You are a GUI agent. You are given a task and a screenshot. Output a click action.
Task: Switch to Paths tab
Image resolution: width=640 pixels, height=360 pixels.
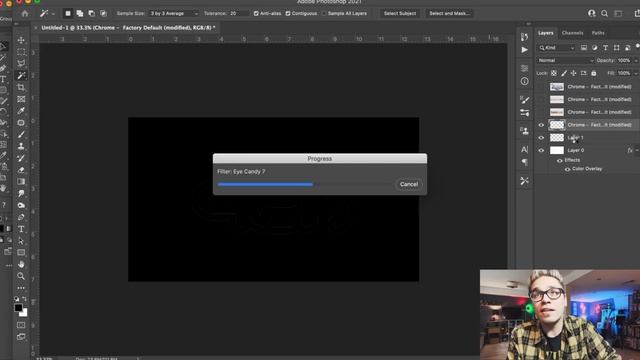point(598,33)
